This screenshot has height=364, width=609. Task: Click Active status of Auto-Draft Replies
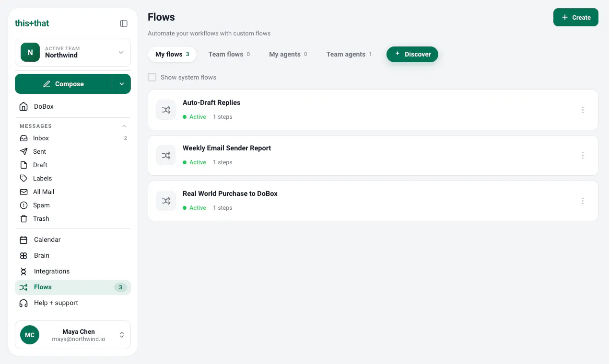(x=195, y=117)
